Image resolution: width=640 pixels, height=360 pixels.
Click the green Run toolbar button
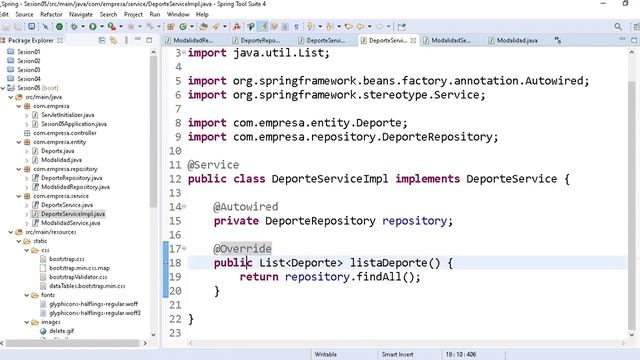click(93, 27)
